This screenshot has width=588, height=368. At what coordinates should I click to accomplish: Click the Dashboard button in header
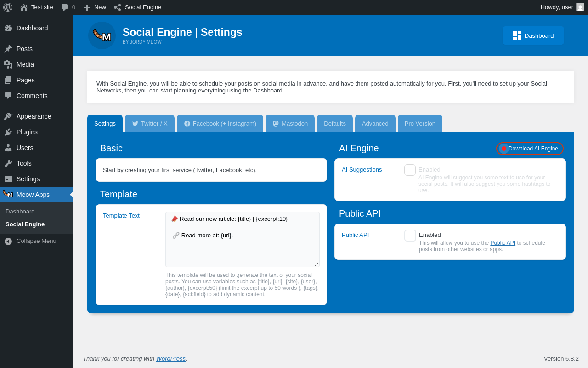coord(533,35)
